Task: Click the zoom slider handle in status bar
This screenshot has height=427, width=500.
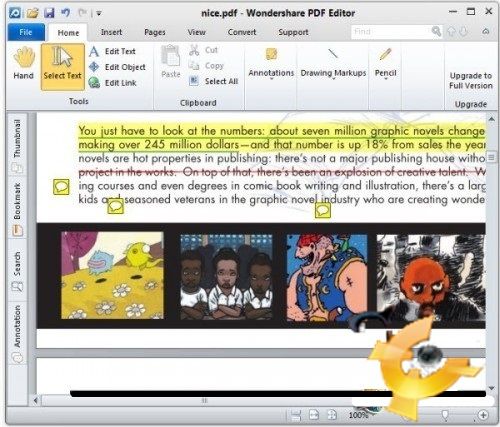Action: click(444, 415)
